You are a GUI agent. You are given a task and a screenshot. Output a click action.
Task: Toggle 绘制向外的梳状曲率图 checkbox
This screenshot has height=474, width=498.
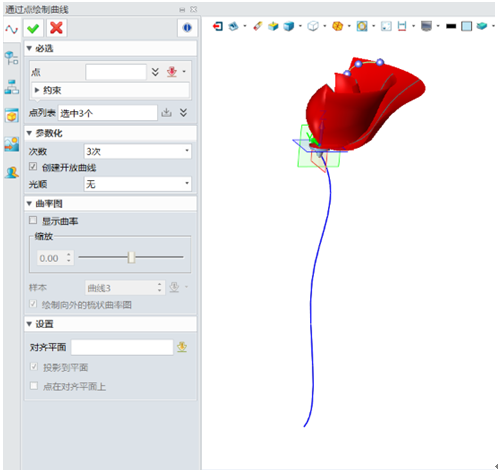click(33, 304)
